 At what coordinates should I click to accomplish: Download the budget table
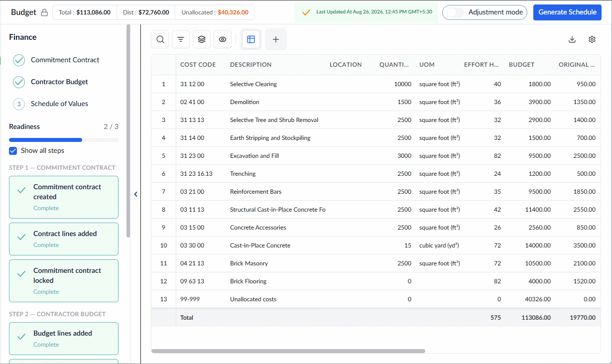pos(572,39)
